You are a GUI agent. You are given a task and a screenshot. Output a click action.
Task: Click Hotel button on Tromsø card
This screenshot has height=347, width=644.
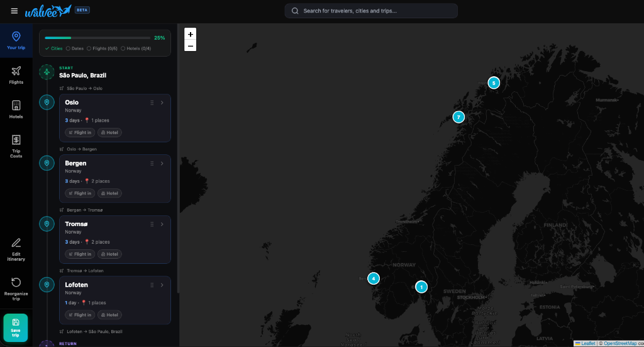coord(109,254)
